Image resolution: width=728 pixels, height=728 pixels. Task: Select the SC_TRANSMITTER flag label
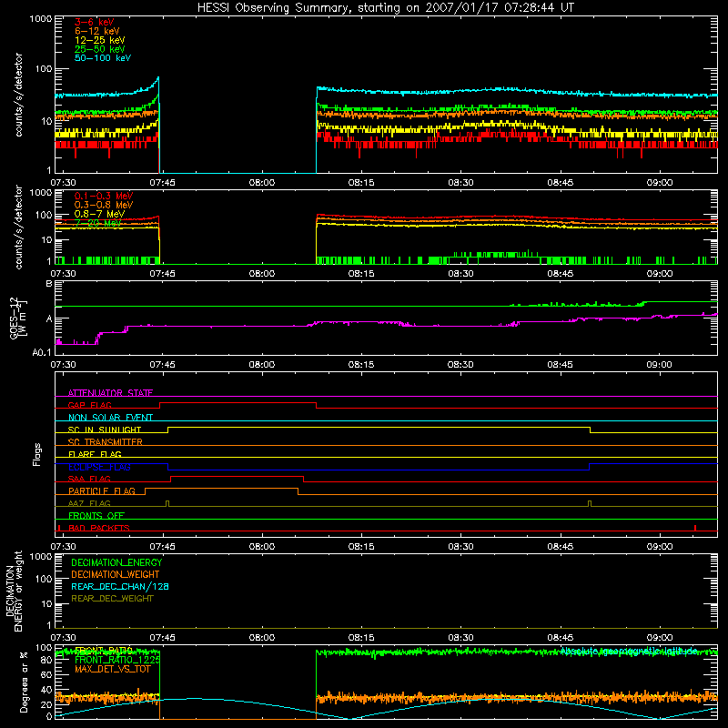105,442
